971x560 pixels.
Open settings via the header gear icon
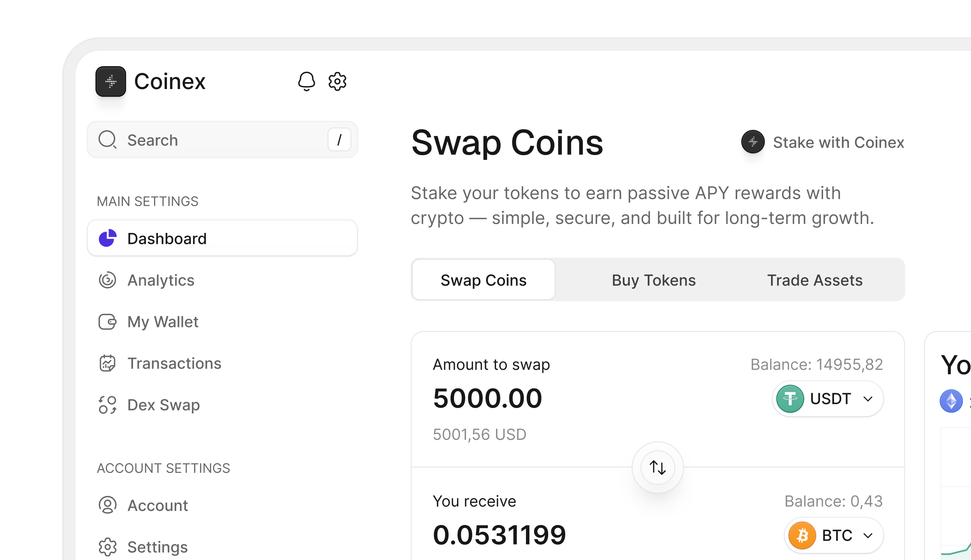[337, 81]
